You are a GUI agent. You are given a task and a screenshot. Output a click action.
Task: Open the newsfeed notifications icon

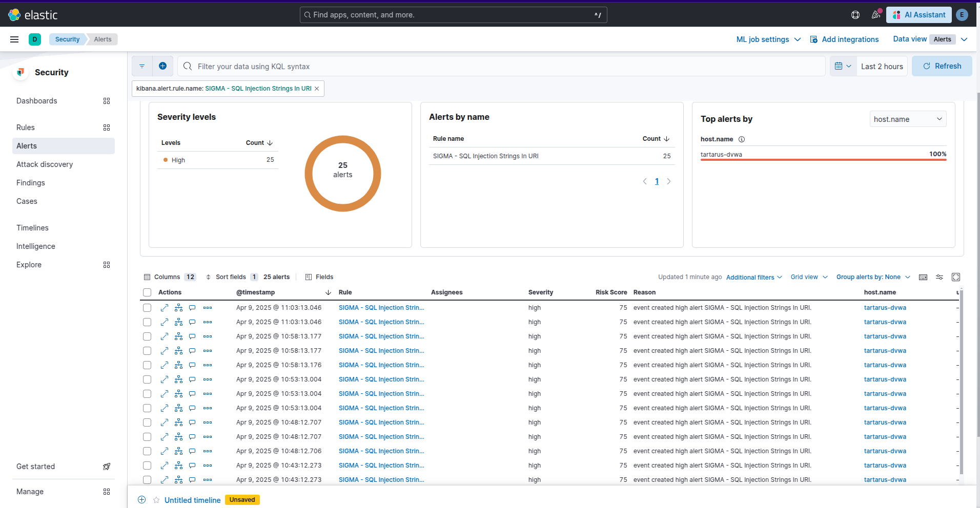876,15
